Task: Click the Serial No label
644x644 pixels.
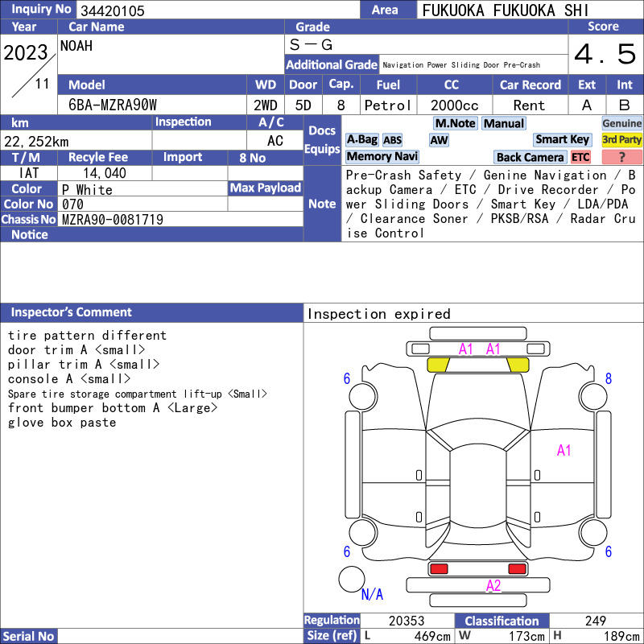Action: [x=28, y=636]
